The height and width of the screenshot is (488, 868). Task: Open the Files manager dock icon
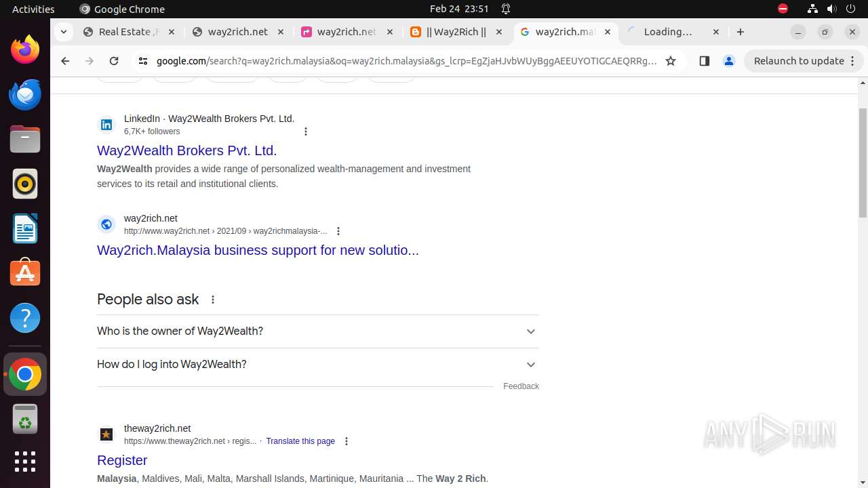tap(25, 140)
